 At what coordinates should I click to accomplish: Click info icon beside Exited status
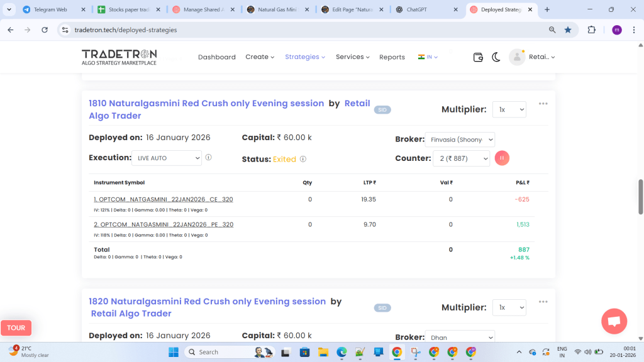click(x=303, y=159)
